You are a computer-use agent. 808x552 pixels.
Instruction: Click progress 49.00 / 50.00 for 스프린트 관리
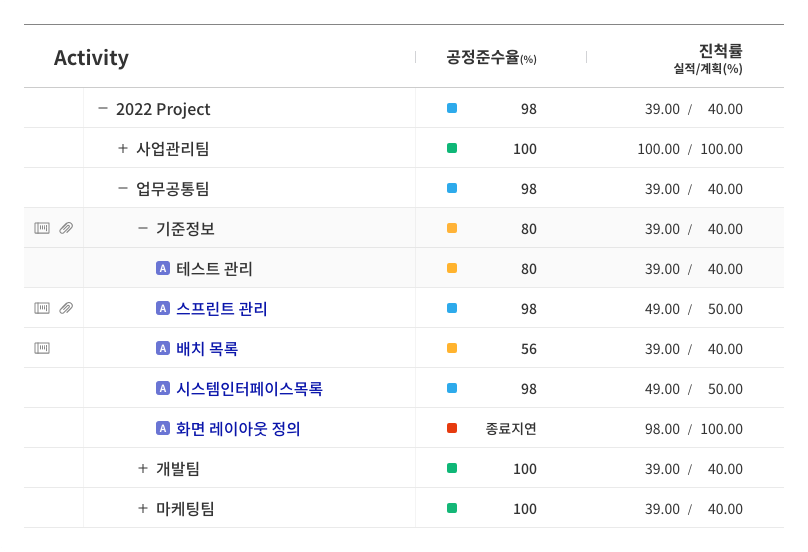click(x=694, y=309)
